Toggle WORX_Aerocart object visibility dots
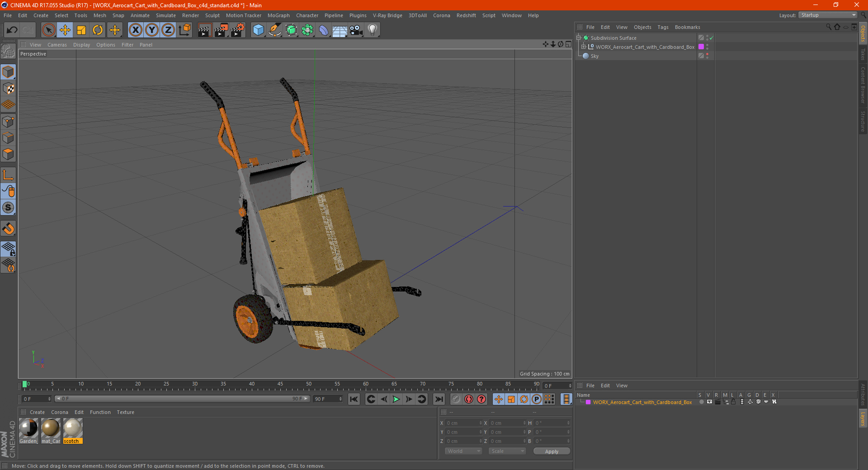 (708, 47)
